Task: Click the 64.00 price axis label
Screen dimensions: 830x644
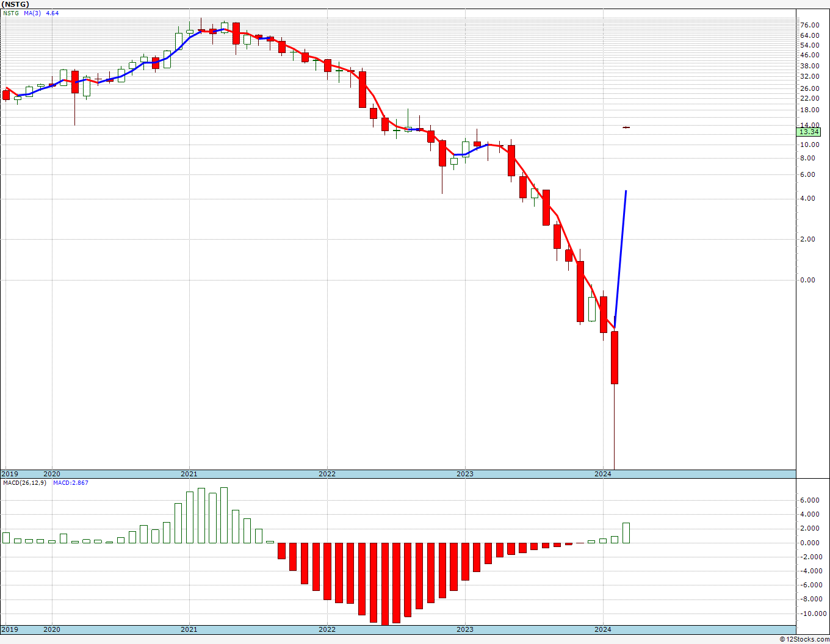Action: coord(809,35)
